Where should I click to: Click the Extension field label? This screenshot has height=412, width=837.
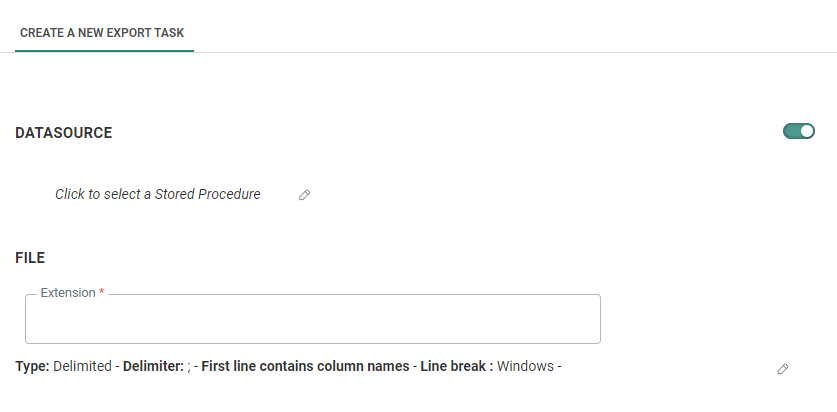[x=67, y=293]
